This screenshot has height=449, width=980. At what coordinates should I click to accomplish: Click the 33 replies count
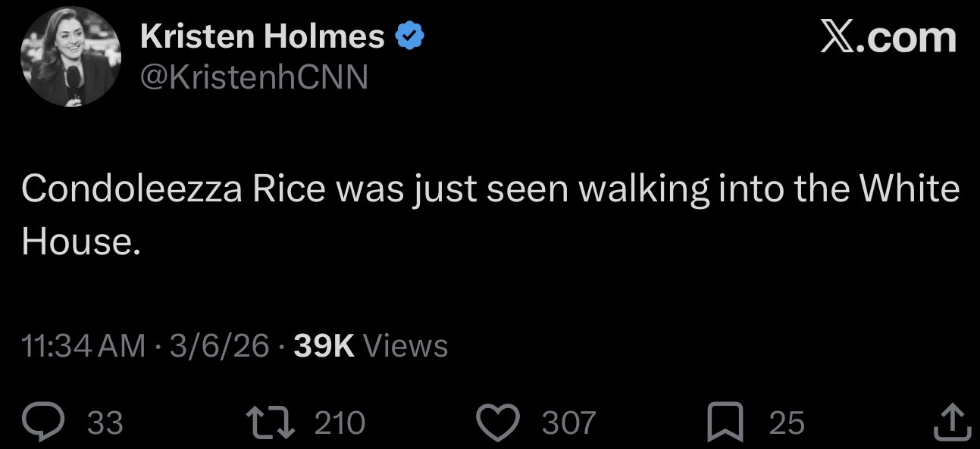(105, 422)
